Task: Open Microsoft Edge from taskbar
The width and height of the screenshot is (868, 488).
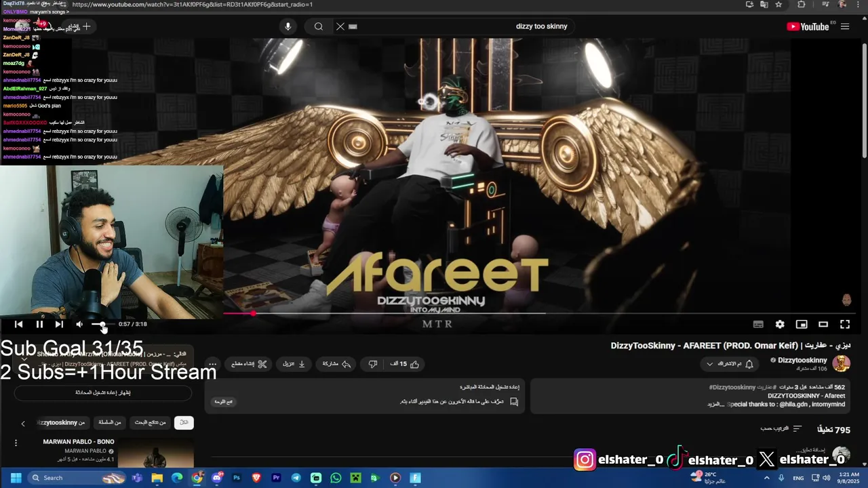Action: point(177,478)
